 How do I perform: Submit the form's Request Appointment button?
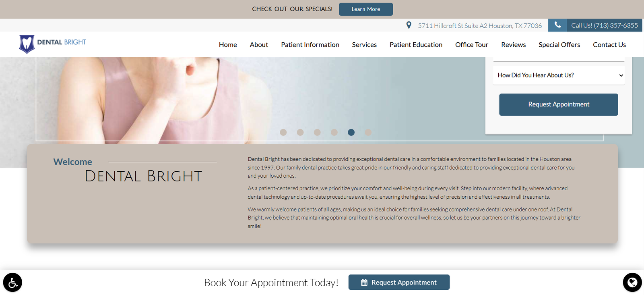[x=559, y=104]
